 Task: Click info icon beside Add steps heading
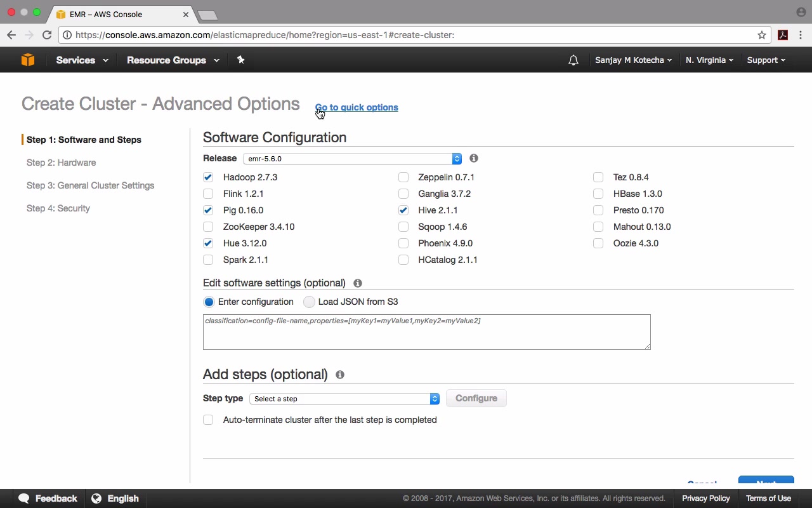340,375
